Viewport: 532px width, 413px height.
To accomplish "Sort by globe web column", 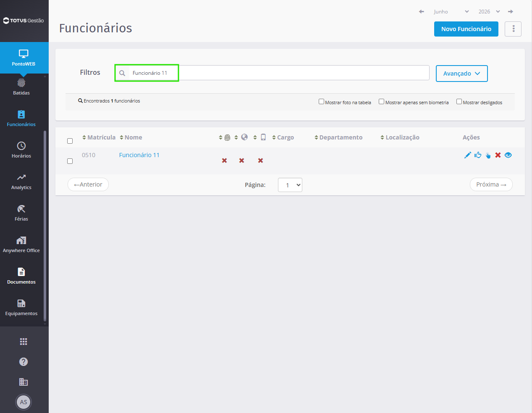I will 241,137.
